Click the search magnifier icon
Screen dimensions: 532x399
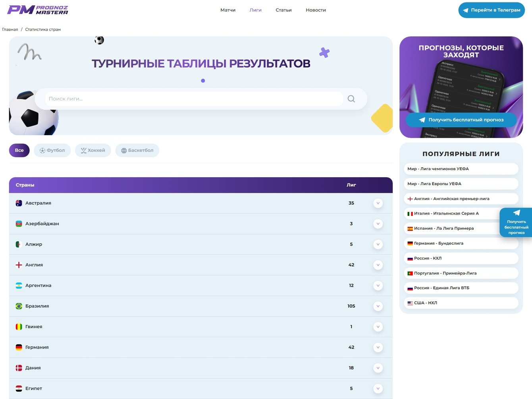[351, 99]
